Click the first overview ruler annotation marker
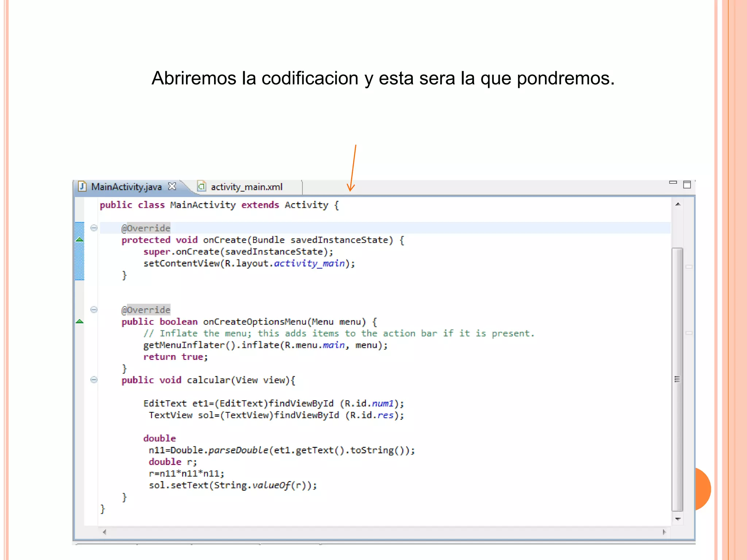747x560 pixels. (x=689, y=267)
